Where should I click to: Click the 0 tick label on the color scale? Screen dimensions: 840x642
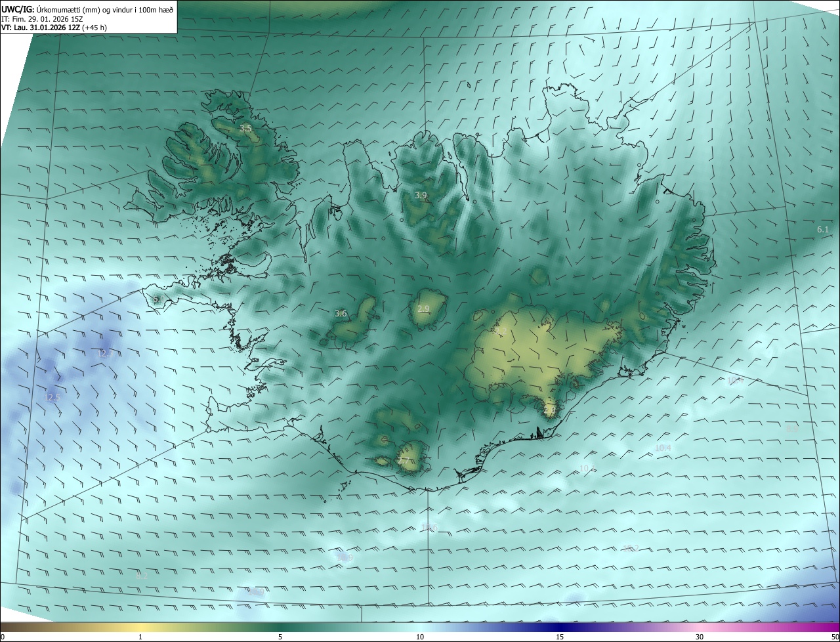(3, 637)
